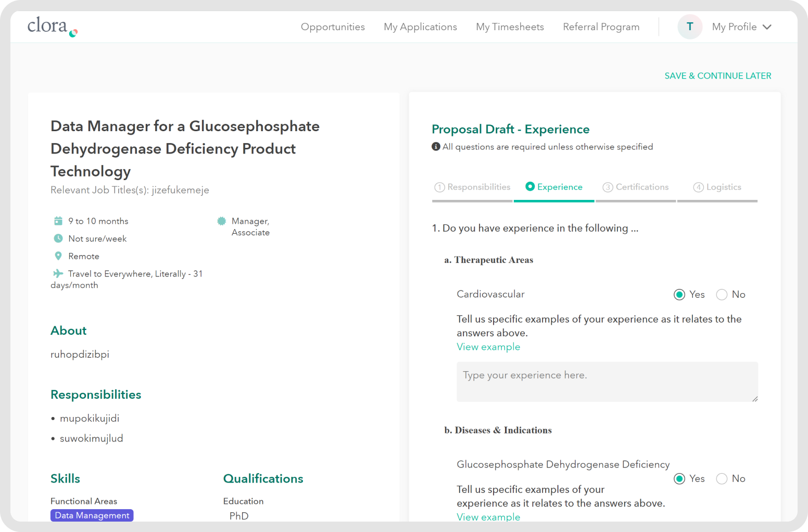This screenshot has width=808, height=532.
Task: Click the Experience step indicator circle
Action: pyautogui.click(x=530, y=186)
